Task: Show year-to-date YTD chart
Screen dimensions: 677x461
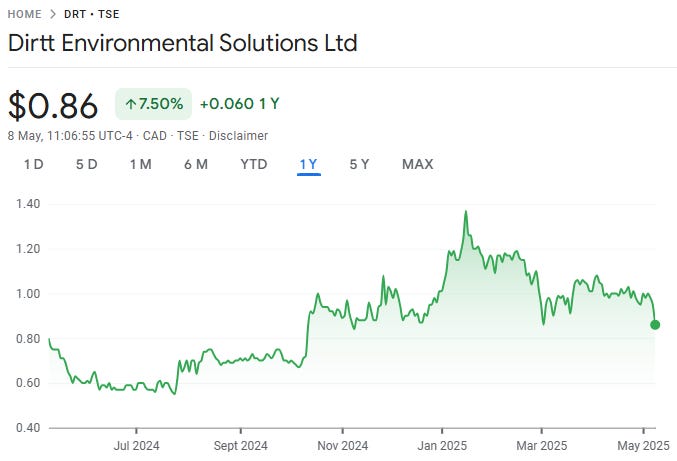Action: coord(254,164)
